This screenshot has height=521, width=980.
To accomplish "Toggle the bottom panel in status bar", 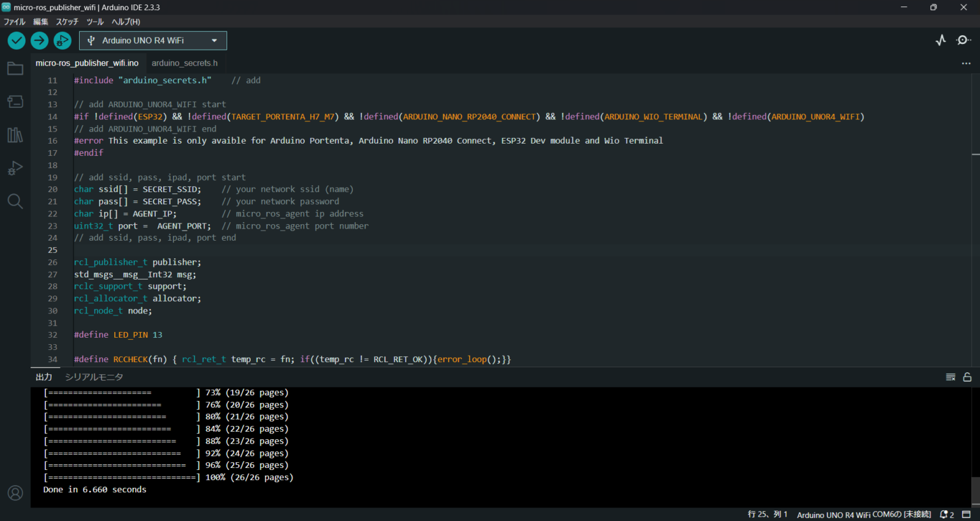I will [967, 515].
